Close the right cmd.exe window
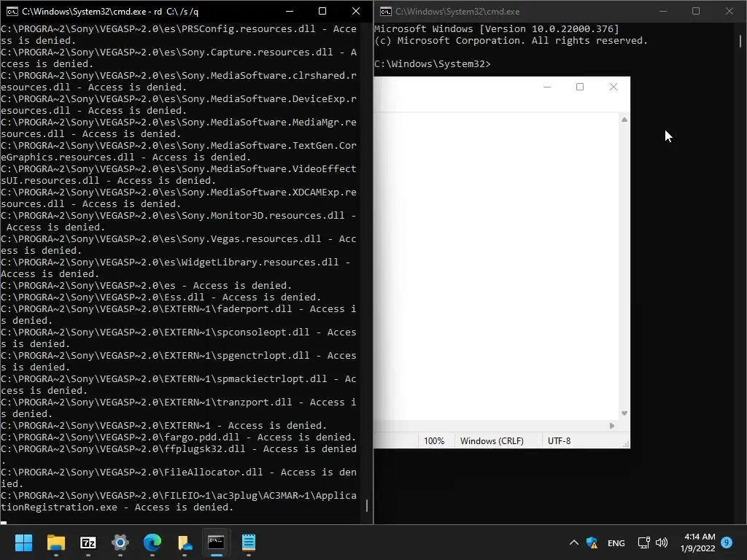747x560 pixels. point(729,11)
